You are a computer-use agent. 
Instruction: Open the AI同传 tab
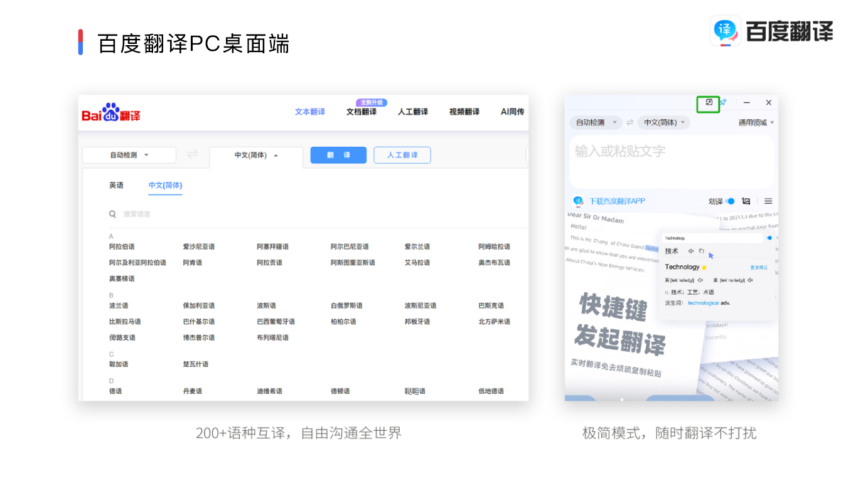point(512,112)
